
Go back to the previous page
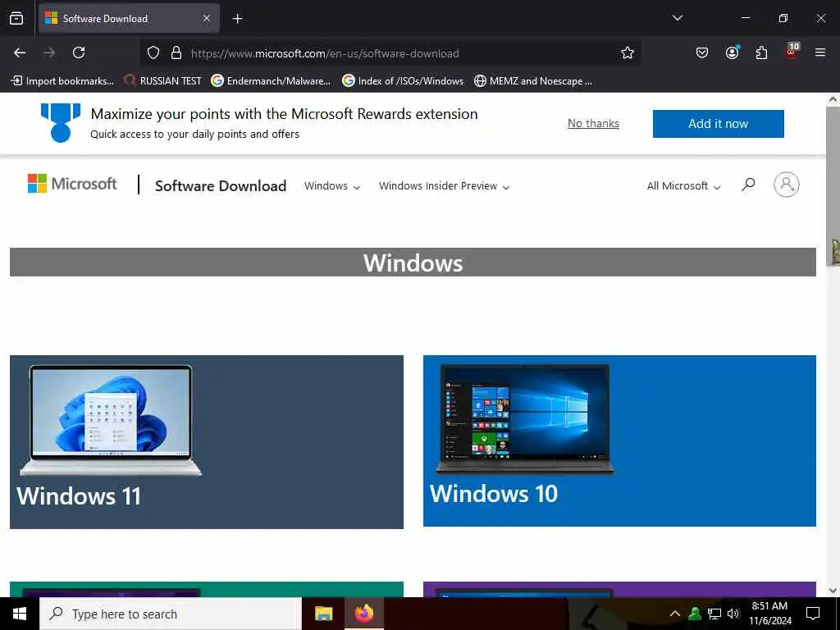pyautogui.click(x=20, y=52)
